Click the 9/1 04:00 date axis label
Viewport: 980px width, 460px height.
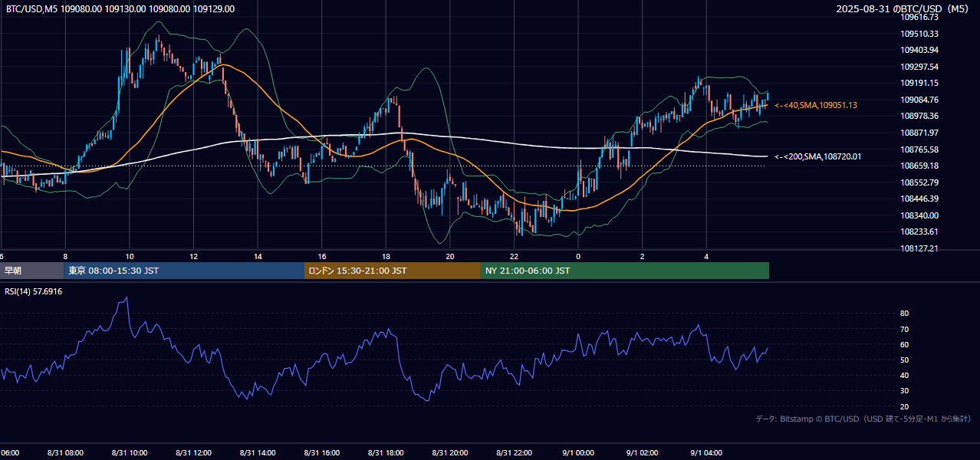(706, 453)
